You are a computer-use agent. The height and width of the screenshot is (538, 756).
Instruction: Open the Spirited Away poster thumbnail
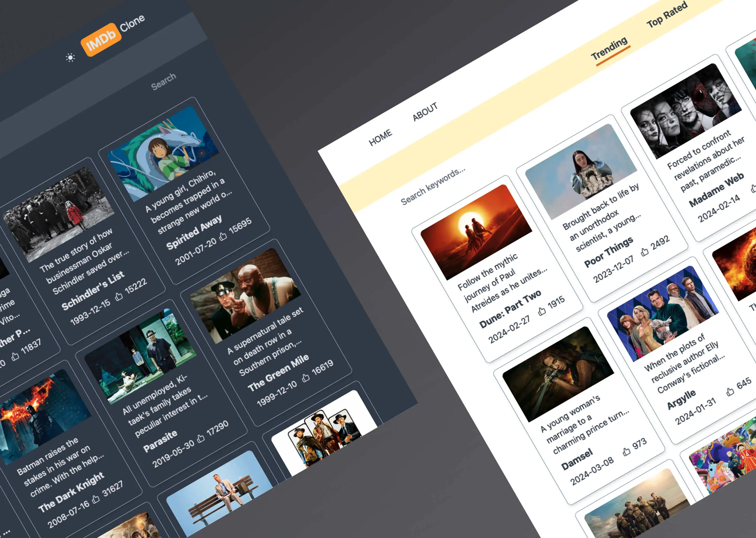click(x=164, y=154)
